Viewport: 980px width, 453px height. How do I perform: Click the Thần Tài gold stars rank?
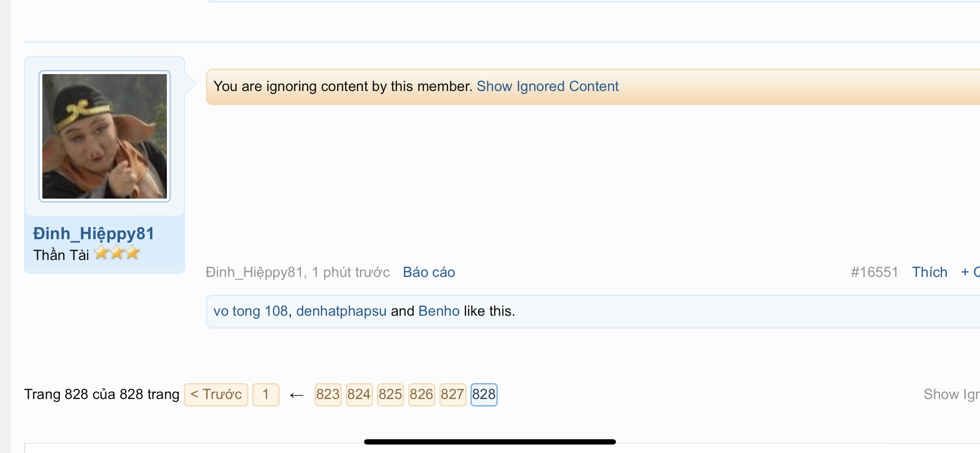(117, 253)
